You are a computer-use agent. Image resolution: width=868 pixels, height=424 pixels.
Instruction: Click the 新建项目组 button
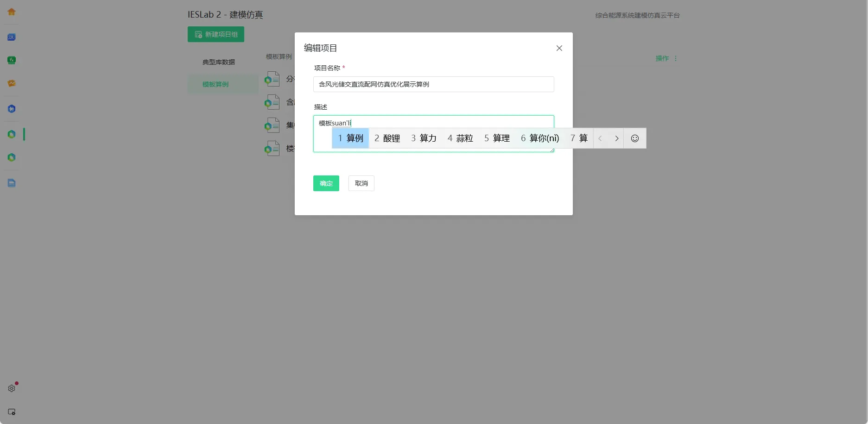216,34
